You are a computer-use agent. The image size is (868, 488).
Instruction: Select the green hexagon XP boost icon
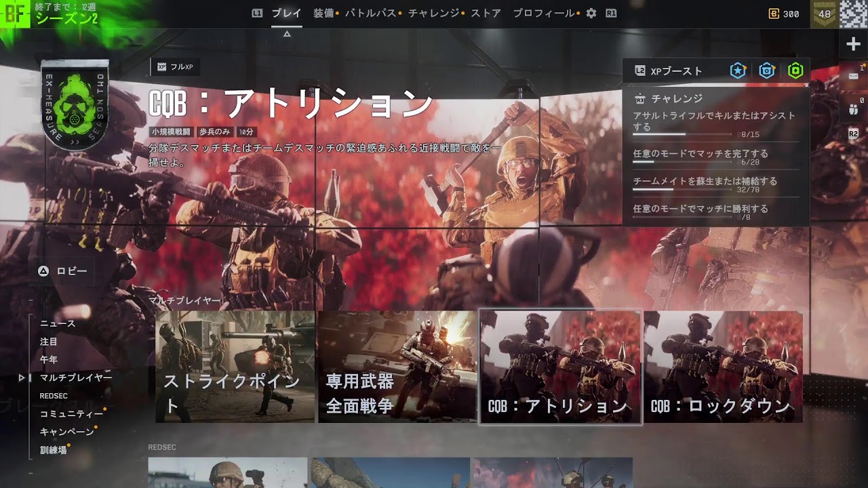pyautogui.click(x=795, y=70)
